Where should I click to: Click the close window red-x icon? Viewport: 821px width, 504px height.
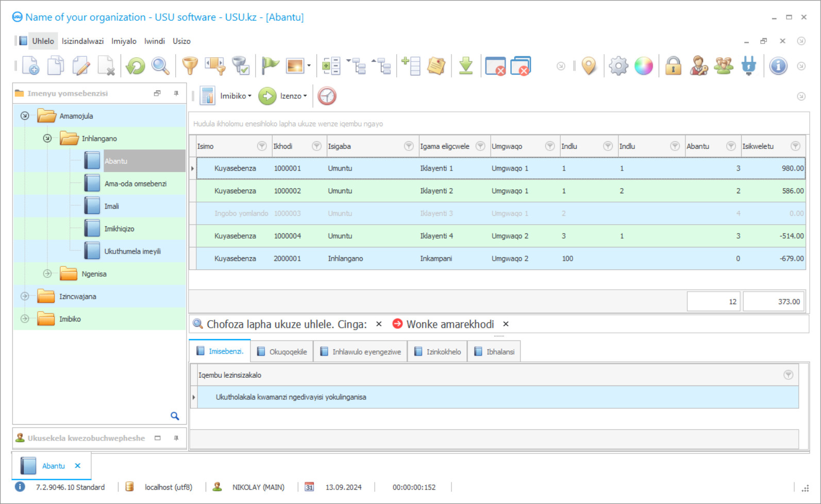(x=495, y=66)
